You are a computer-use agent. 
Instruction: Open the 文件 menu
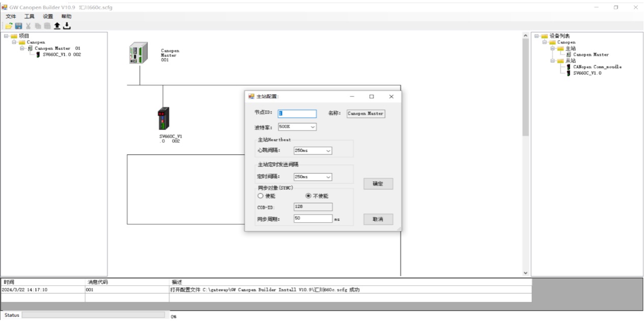[x=11, y=16]
